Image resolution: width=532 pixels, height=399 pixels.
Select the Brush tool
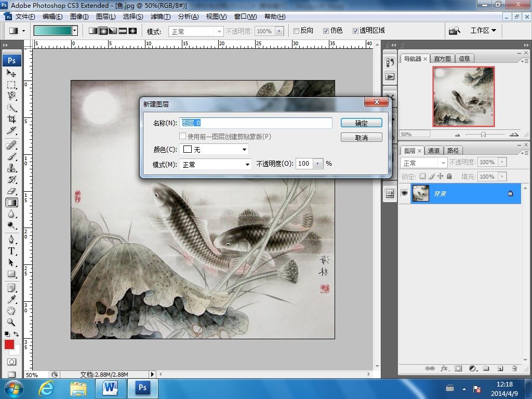coord(11,157)
